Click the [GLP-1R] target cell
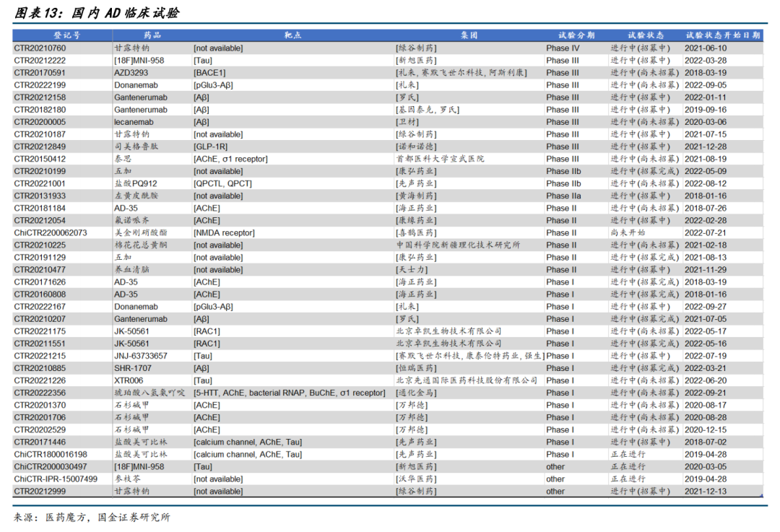 212,147
